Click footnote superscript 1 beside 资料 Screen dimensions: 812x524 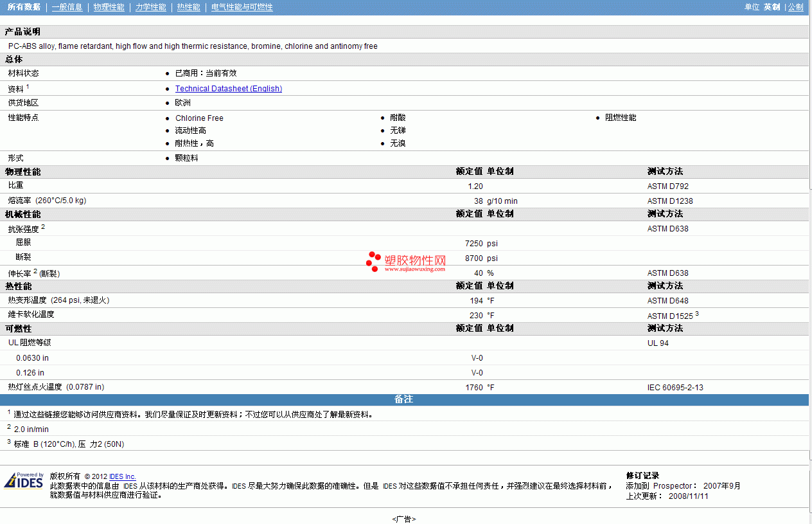[28, 86]
